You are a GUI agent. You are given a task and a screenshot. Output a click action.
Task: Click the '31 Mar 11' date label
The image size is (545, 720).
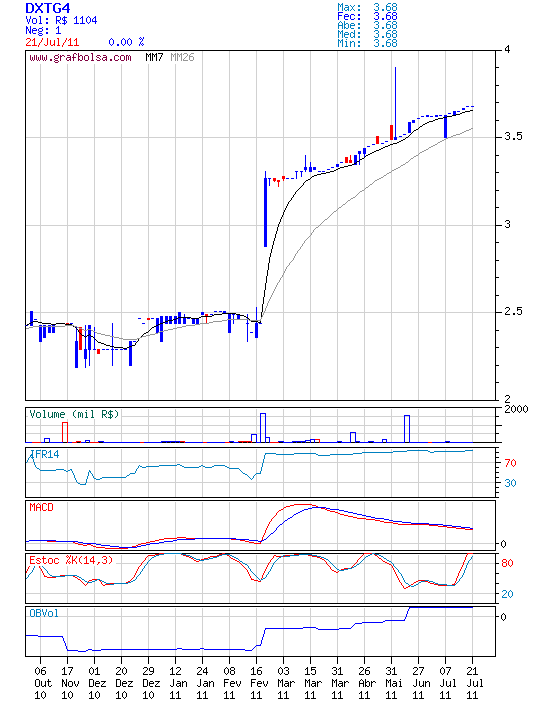(340, 683)
